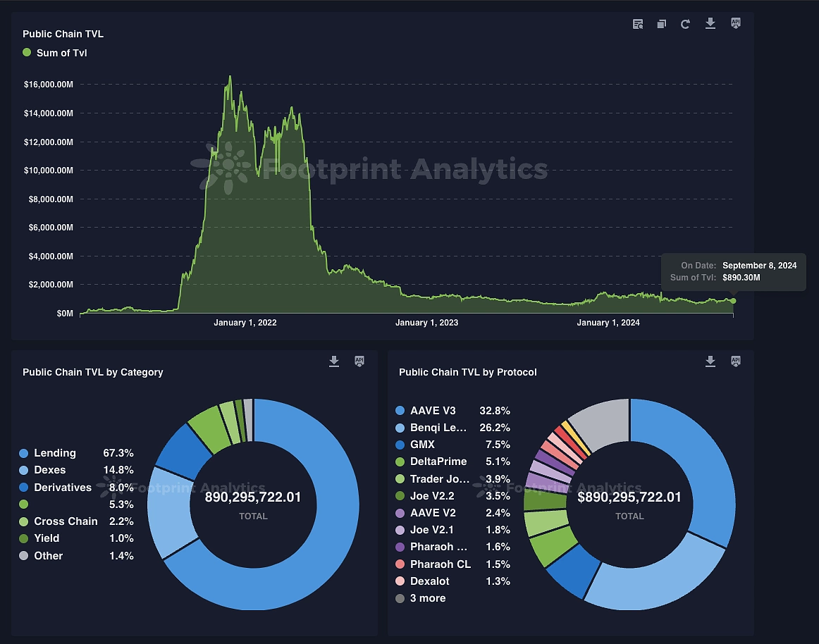Download the TVL by Category chart
This screenshot has width=819, height=644.
[334, 361]
